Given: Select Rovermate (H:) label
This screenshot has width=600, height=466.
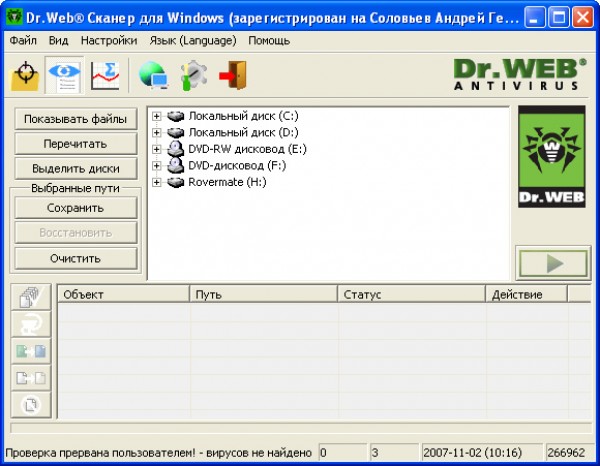Looking at the screenshot, I should 227,182.
